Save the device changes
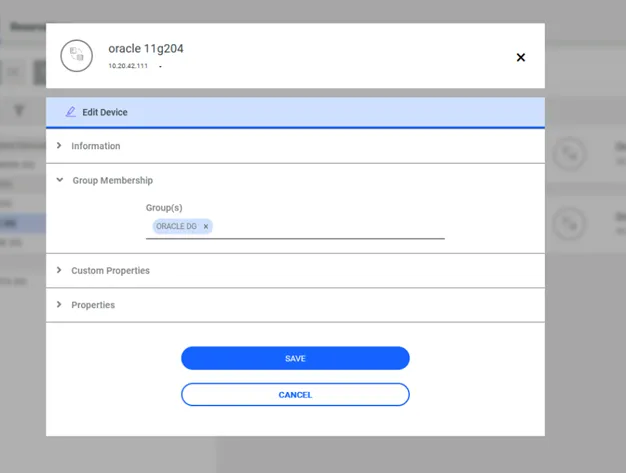The height and width of the screenshot is (473, 626). 295,358
